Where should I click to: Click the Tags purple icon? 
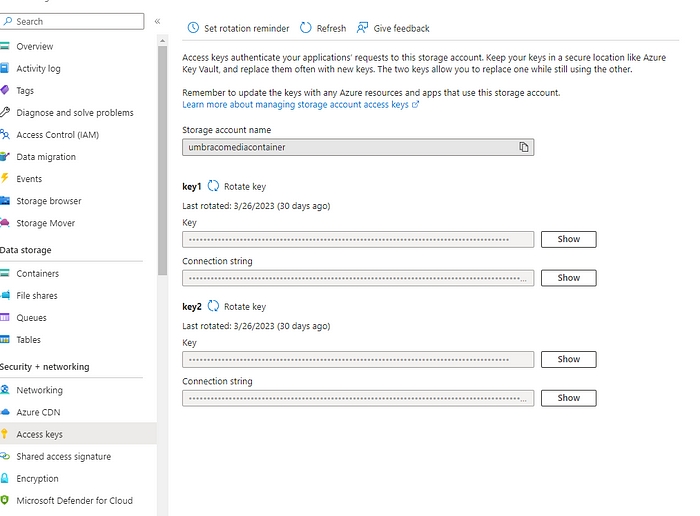click(x=4, y=90)
